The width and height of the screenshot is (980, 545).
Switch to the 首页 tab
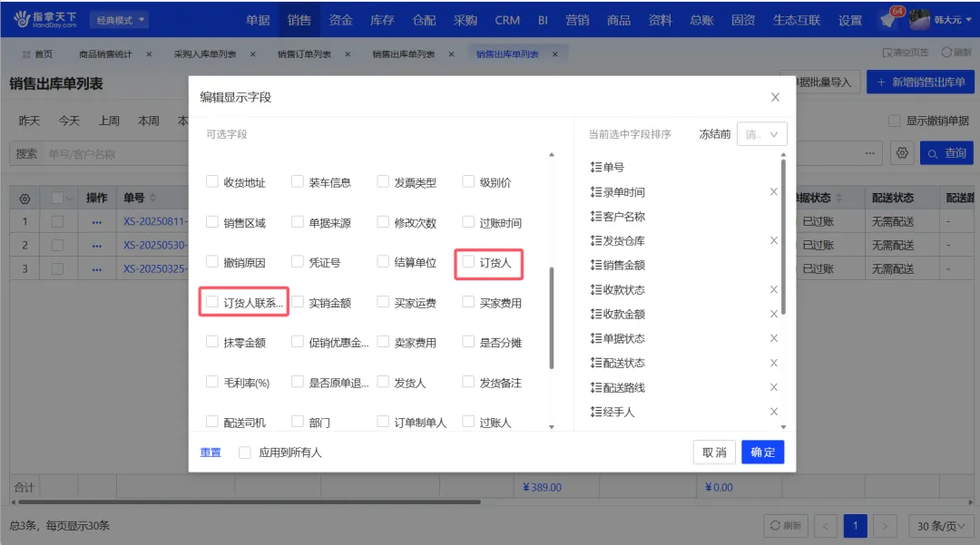37,54
